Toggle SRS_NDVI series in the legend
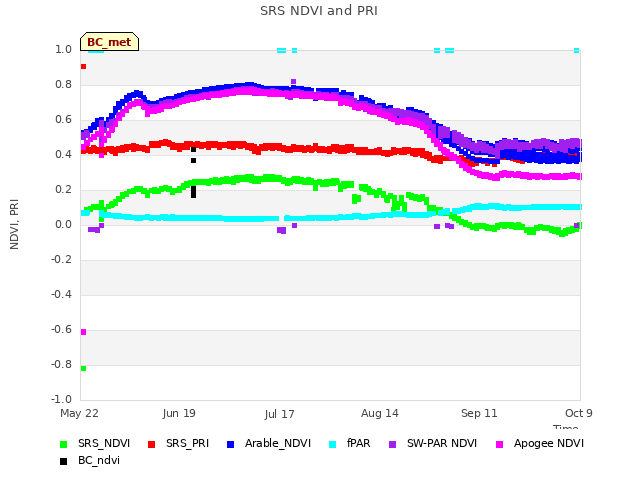Screen dimensions: 640x480 click(x=95, y=444)
